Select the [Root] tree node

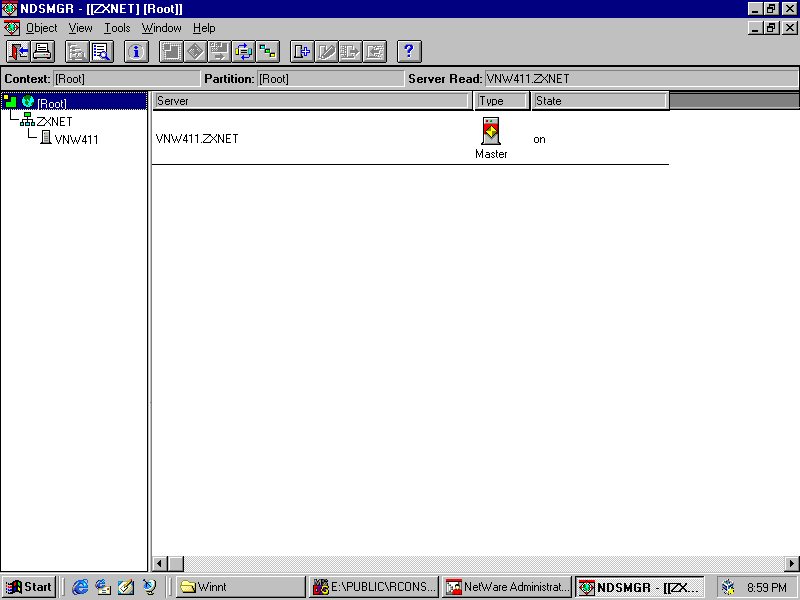click(52, 104)
